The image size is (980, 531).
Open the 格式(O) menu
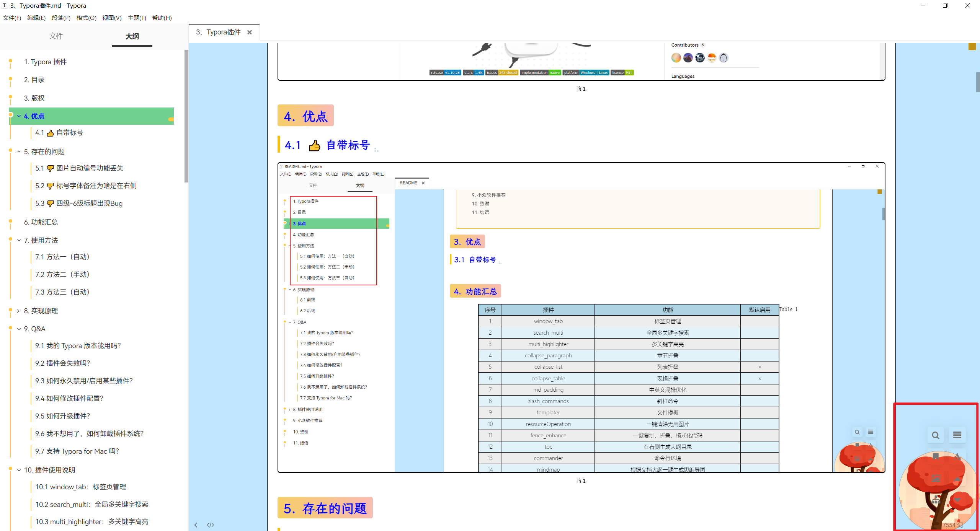(86, 18)
